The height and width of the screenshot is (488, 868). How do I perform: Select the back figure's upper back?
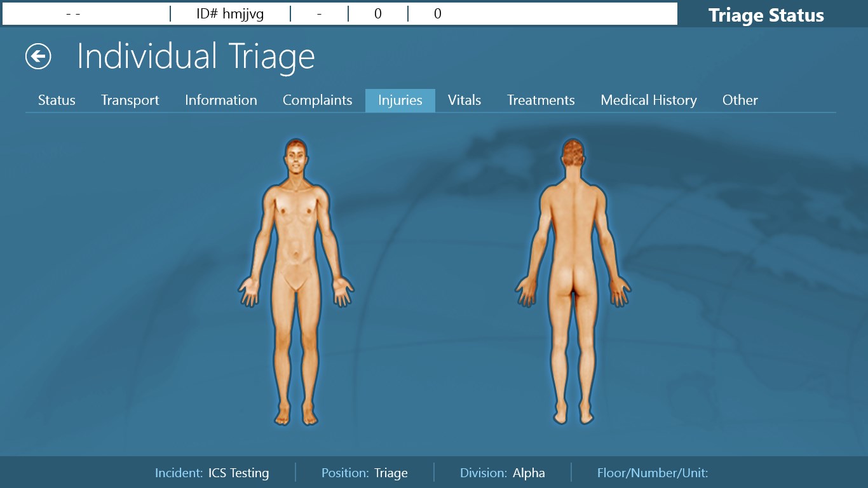point(573,210)
